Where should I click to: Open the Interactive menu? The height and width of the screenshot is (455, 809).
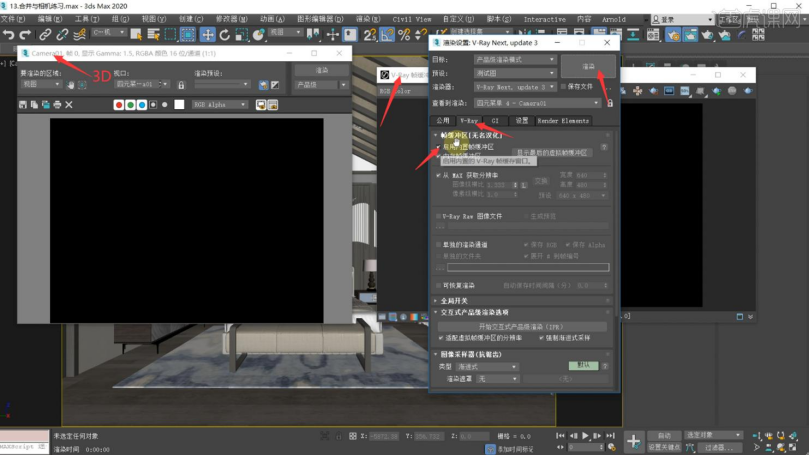tap(544, 19)
